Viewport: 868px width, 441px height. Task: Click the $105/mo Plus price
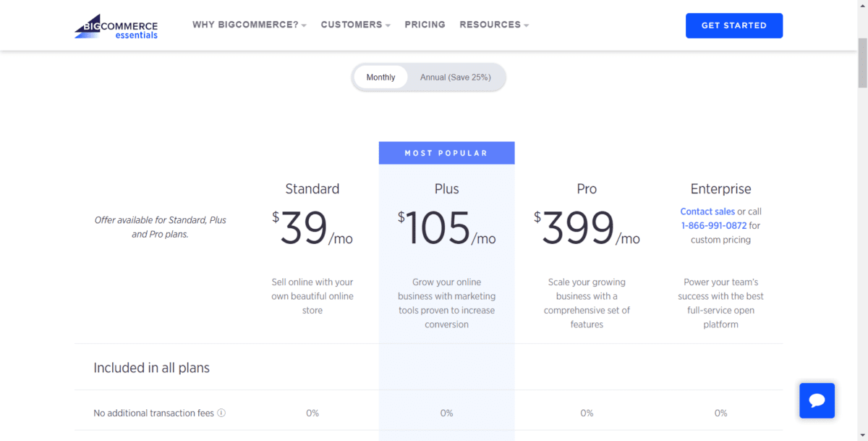[x=446, y=228]
